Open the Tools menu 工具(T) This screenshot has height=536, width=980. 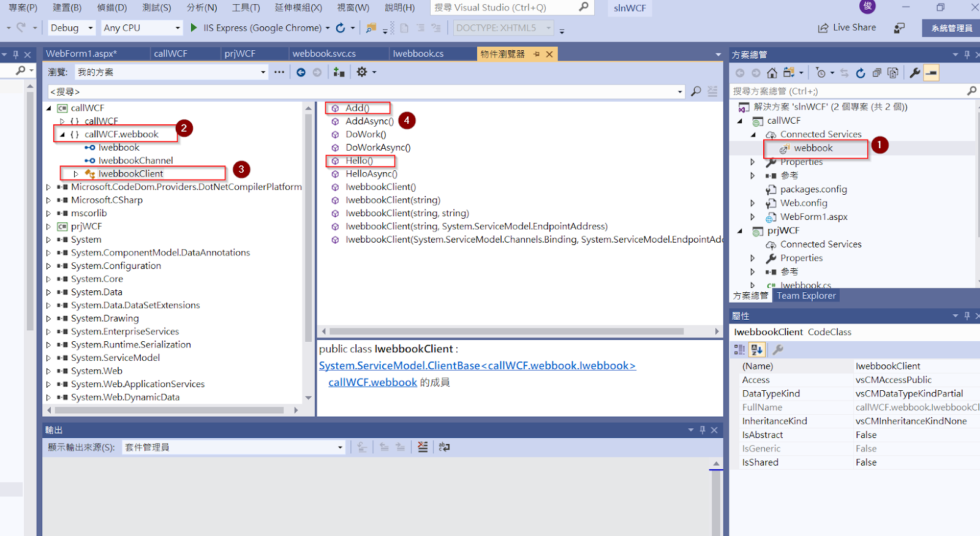pos(246,7)
